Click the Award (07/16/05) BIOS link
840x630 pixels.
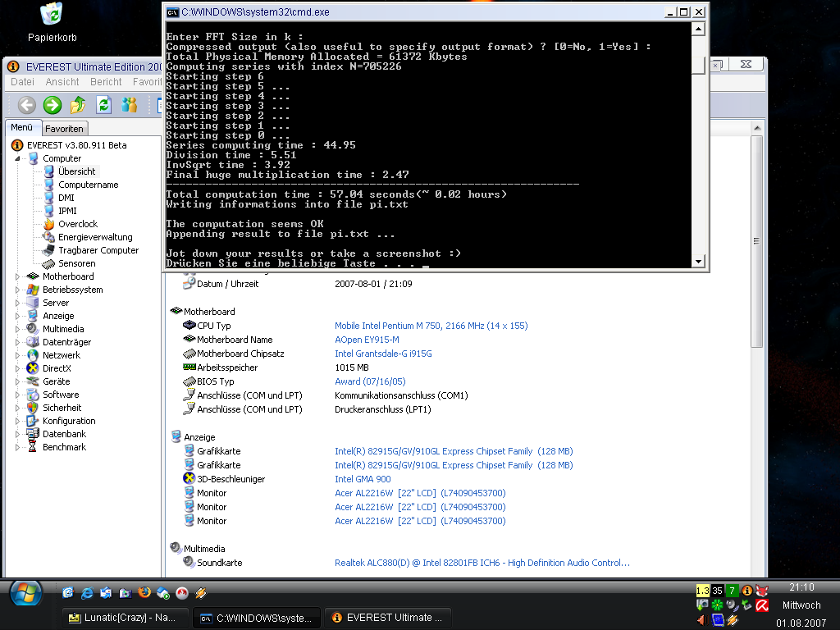[370, 381]
